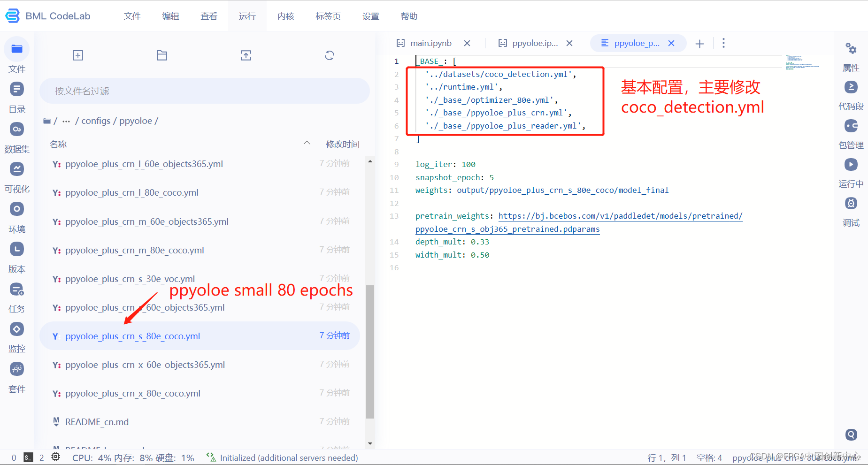
Task: Open the 运行中 running sessions panel
Action: (x=851, y=164)
